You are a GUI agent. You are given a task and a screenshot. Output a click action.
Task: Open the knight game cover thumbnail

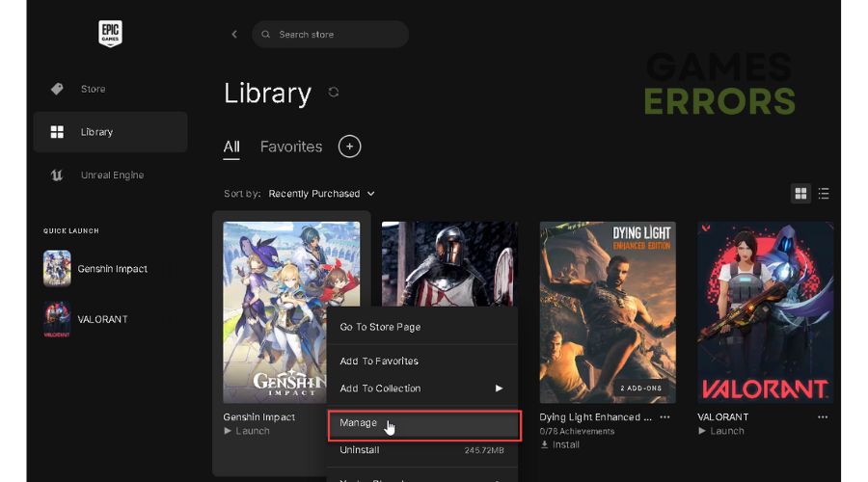click(449, 264)
